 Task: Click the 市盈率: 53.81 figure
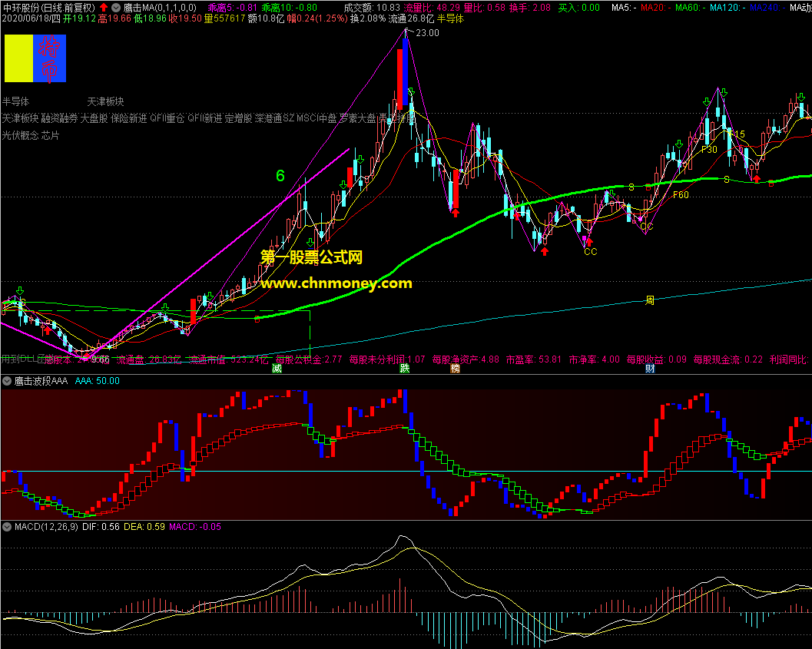pyautogui.click(x=533, y=359)
